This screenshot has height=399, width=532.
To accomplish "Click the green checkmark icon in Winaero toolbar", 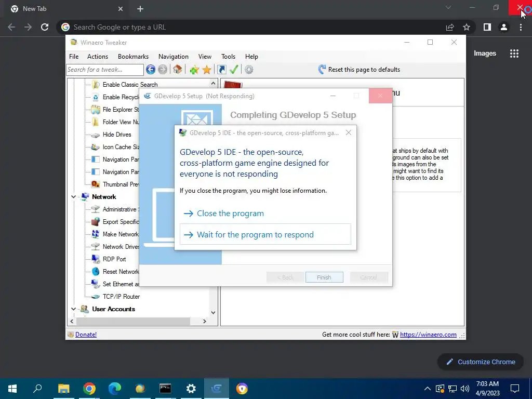I will point(234,70).
